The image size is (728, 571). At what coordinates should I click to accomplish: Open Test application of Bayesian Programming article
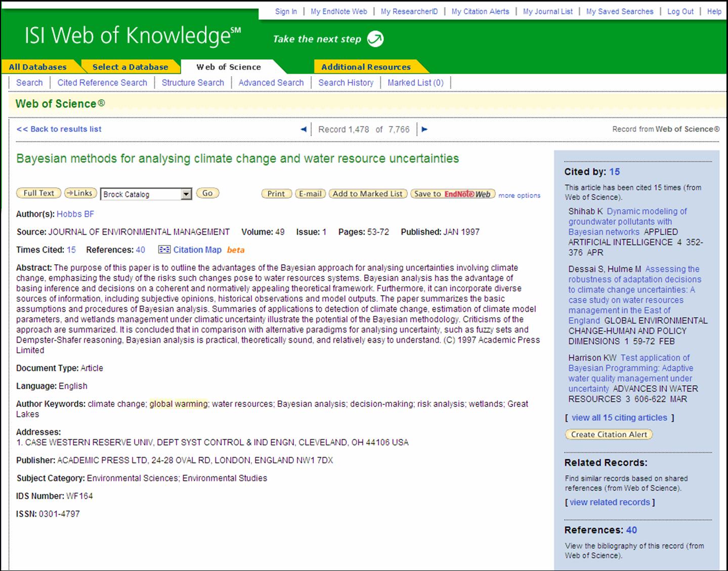tap(630, 373)
